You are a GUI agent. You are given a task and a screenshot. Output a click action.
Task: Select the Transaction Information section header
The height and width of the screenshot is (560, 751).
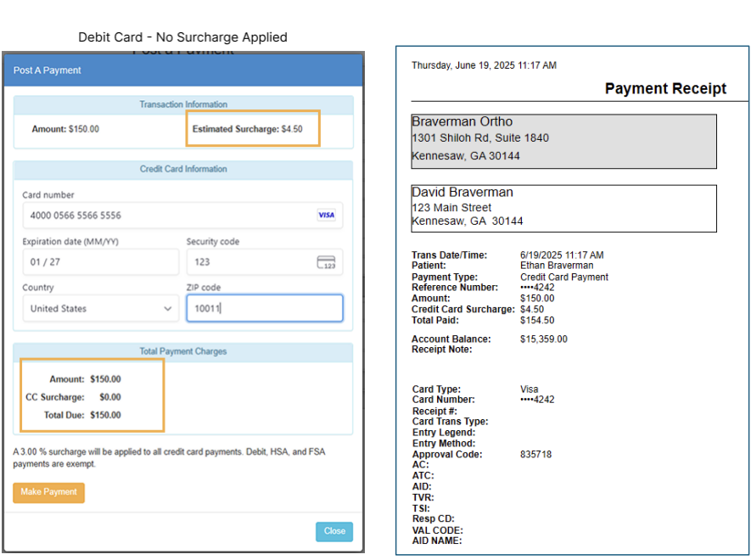coord(183,104)
